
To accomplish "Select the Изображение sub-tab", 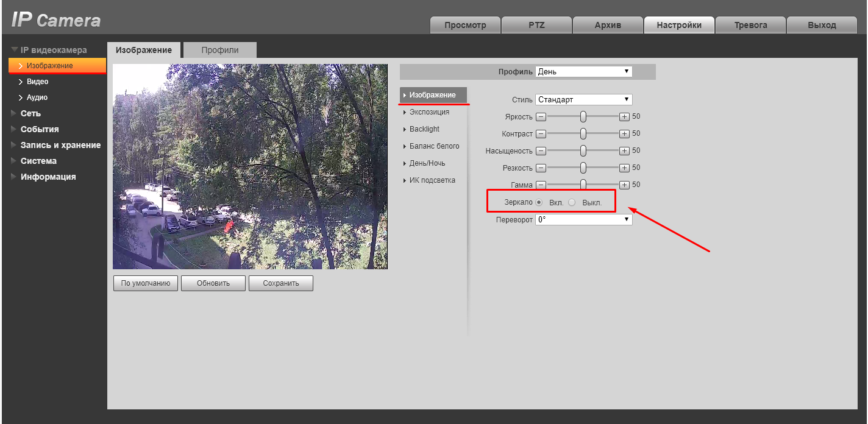I will pyautogui.click(x=144, y=50).
